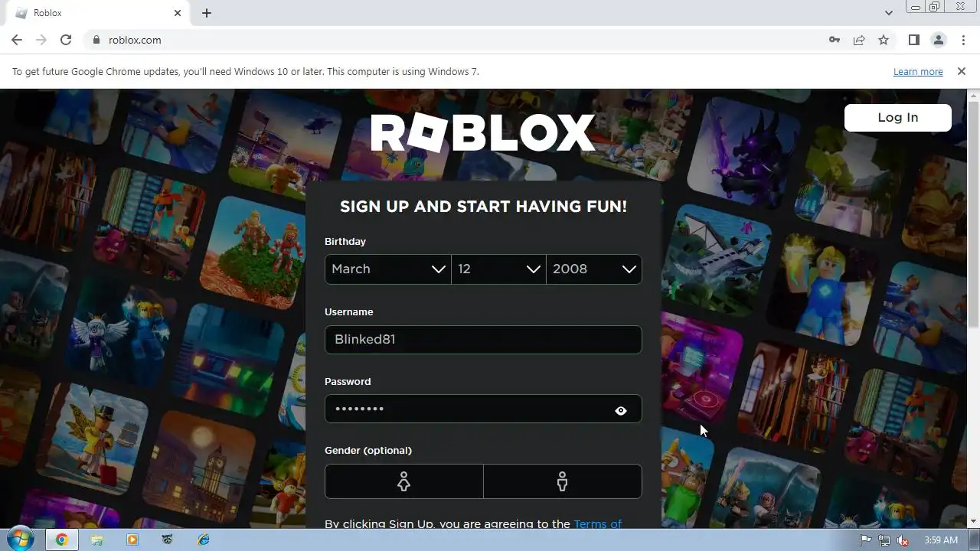Screen dimensions: 980x551
Task: Click the raccoon app taskbar icon
Action: click(x=168, y=540)
